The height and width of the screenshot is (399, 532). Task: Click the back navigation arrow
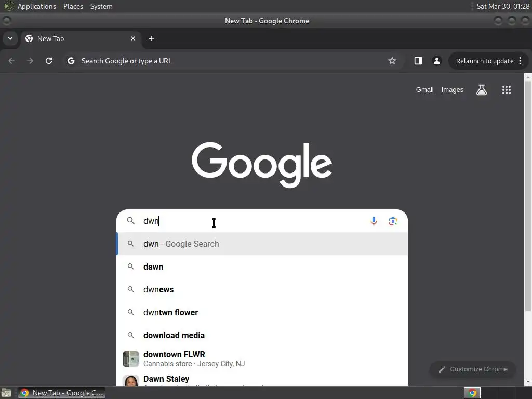tap(11, 61)
